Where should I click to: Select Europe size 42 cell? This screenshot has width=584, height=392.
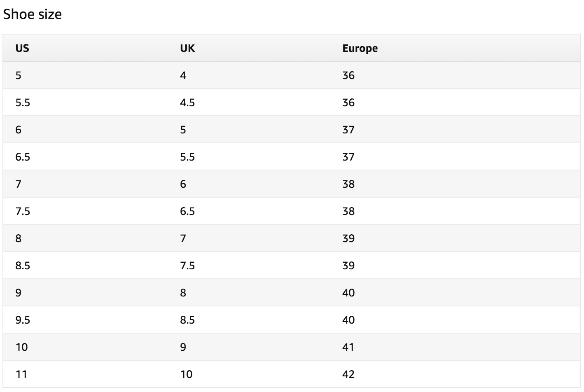coord(348,374)
